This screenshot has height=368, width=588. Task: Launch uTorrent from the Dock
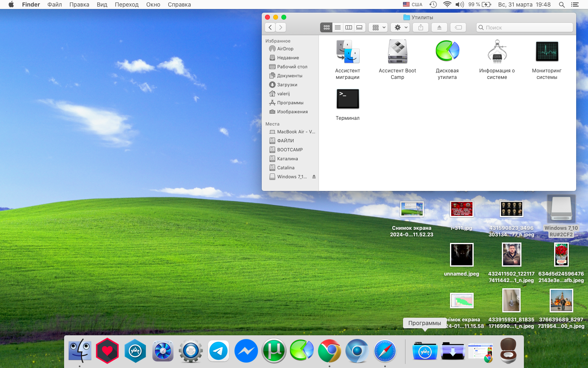point(274,351)
